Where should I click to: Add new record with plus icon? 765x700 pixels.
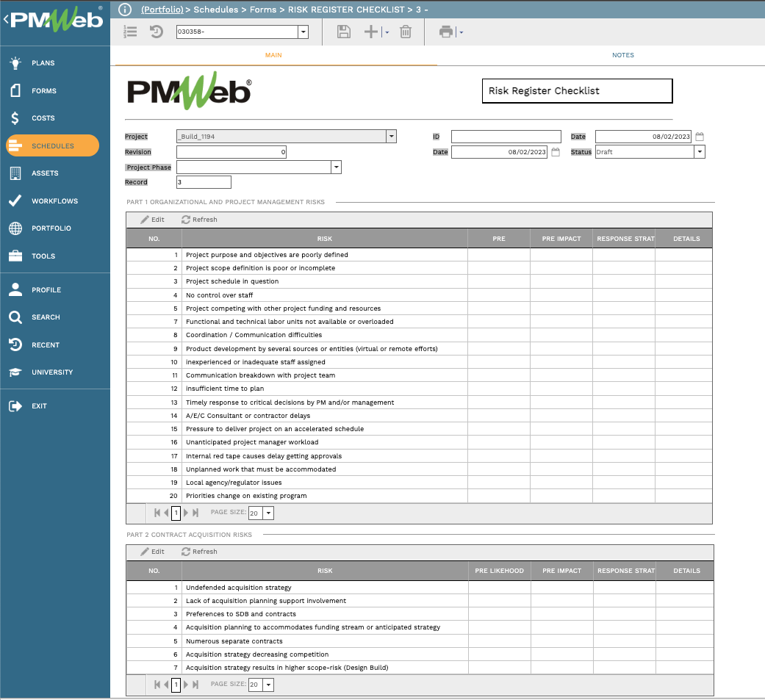[371, 32]
